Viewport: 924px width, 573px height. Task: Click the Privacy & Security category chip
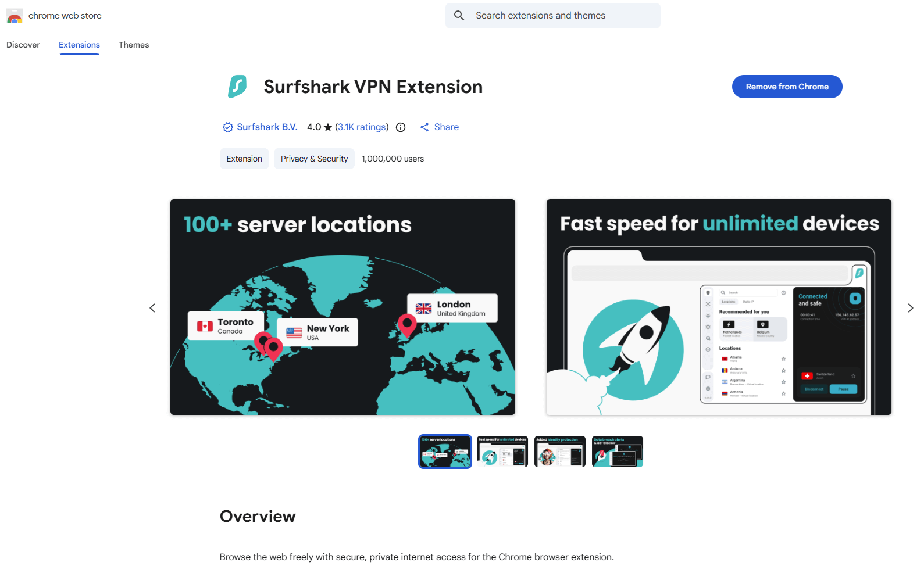(314, 159)
